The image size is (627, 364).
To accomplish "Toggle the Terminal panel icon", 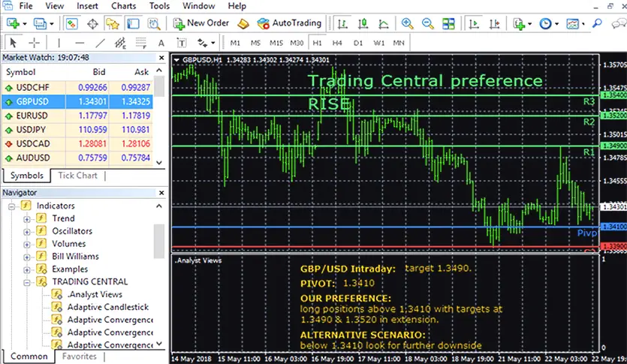I will 133,23.
